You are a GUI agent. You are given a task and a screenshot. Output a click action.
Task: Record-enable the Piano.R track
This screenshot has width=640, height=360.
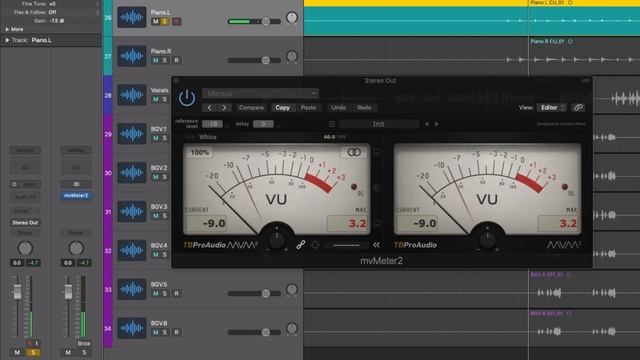[x=176, y=60]
